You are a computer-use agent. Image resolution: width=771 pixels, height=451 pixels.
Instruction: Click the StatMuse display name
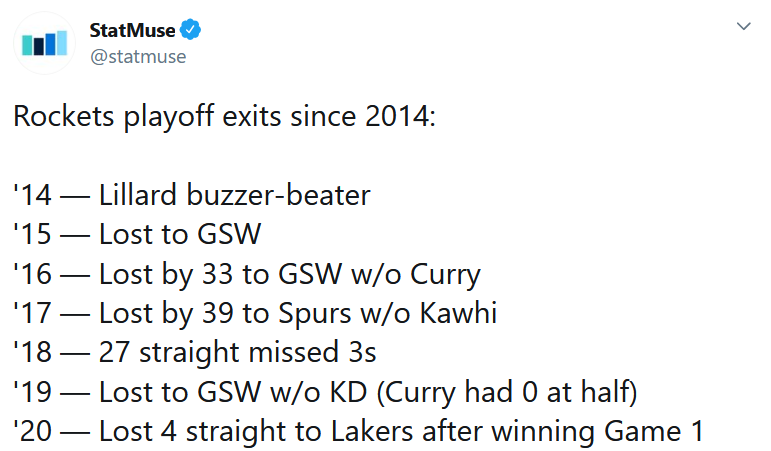tap(132, 30)
